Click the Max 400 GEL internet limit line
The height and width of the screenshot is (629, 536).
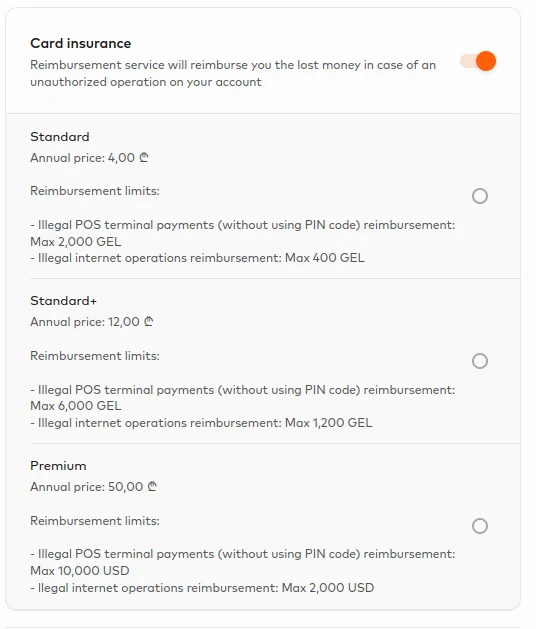197,258
